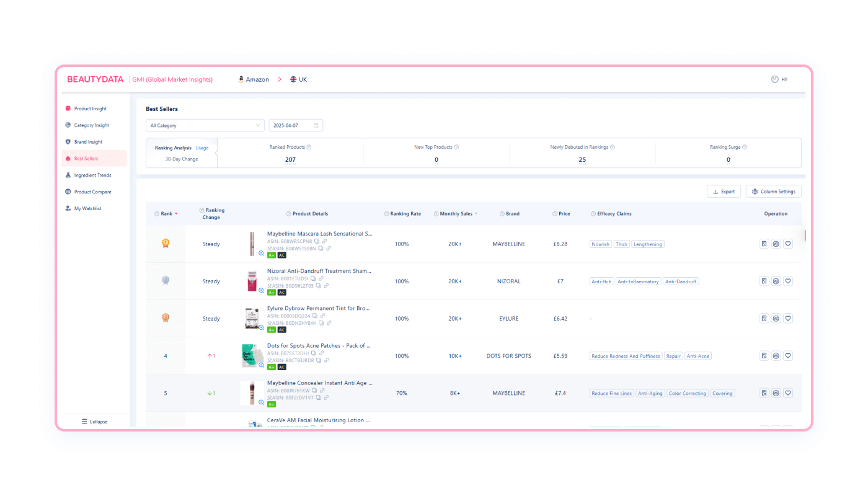The height and width of the screenshot is (496, 868).
Task: Click the Maybelline Concealer product thumbnail
Action: point(252,393)
